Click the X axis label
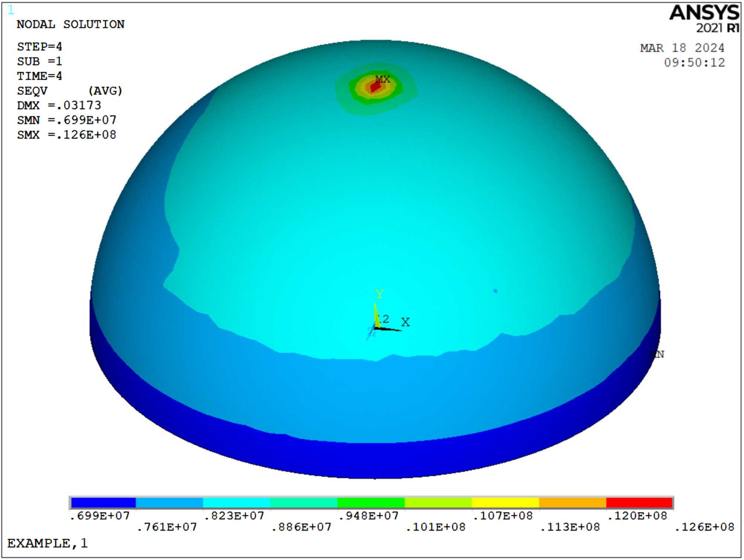Screen dimensions: 744x560 405,322
